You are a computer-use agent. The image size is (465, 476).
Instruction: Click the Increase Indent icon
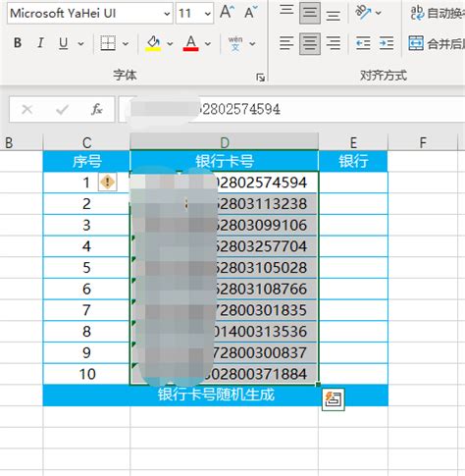[387, 43]
